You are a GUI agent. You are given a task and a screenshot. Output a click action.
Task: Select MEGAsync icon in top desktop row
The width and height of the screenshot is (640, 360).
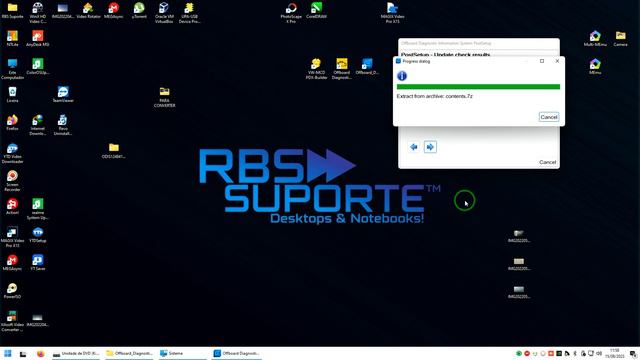pos(113,11)
